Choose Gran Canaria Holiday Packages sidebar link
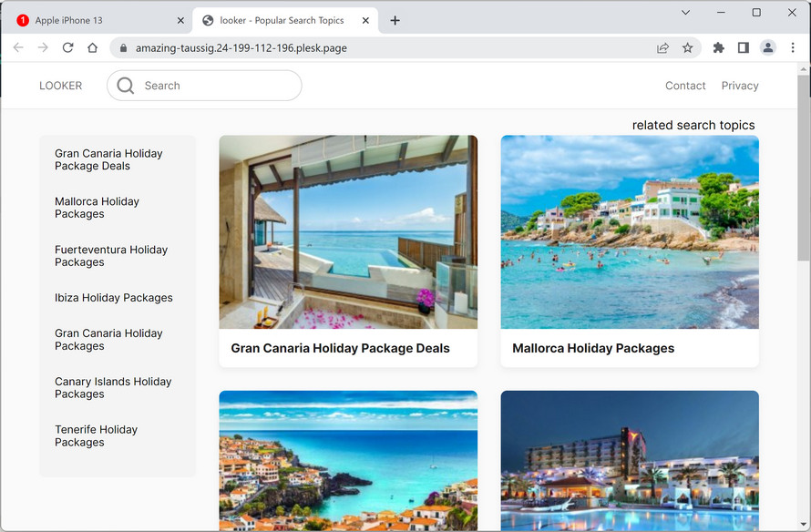 pos(108,340)
